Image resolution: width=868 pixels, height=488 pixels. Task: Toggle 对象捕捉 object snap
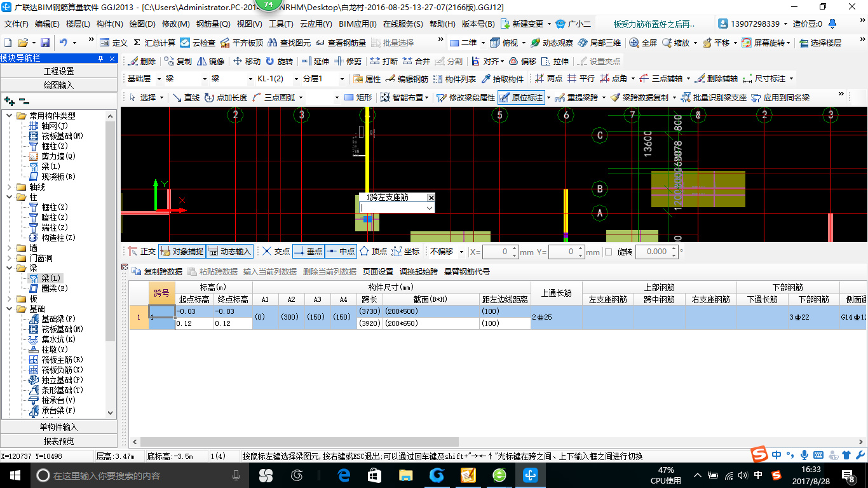tap(182, 252)
